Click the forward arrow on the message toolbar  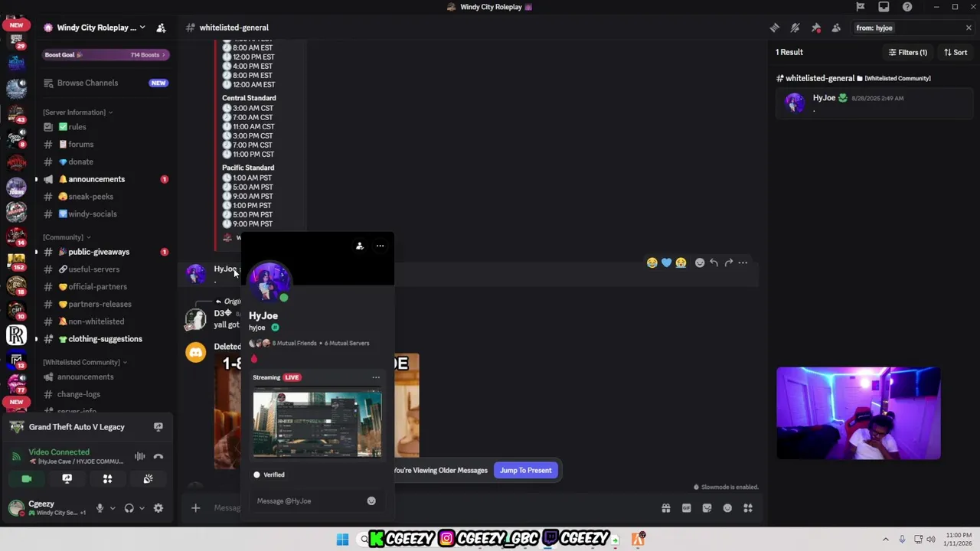[728, 262]
